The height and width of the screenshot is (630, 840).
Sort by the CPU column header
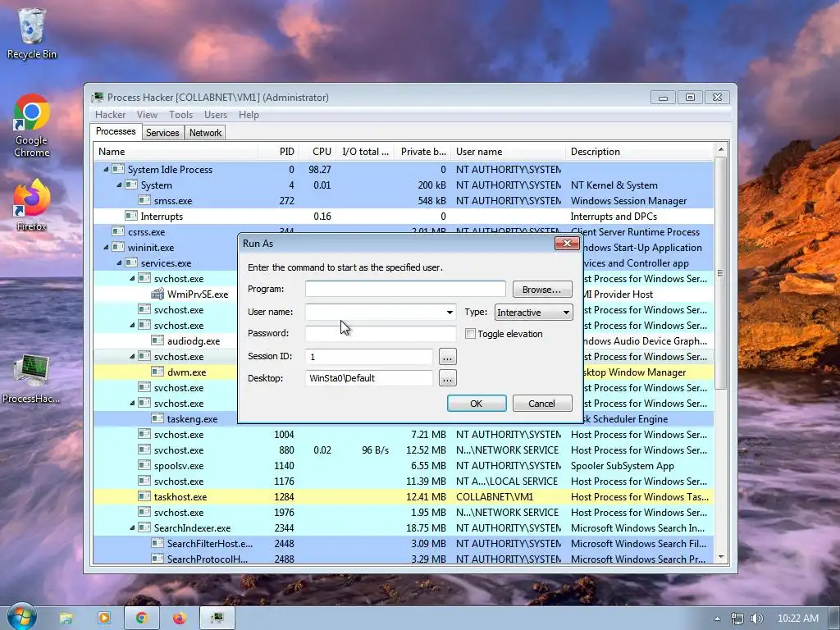coord(318,152)
